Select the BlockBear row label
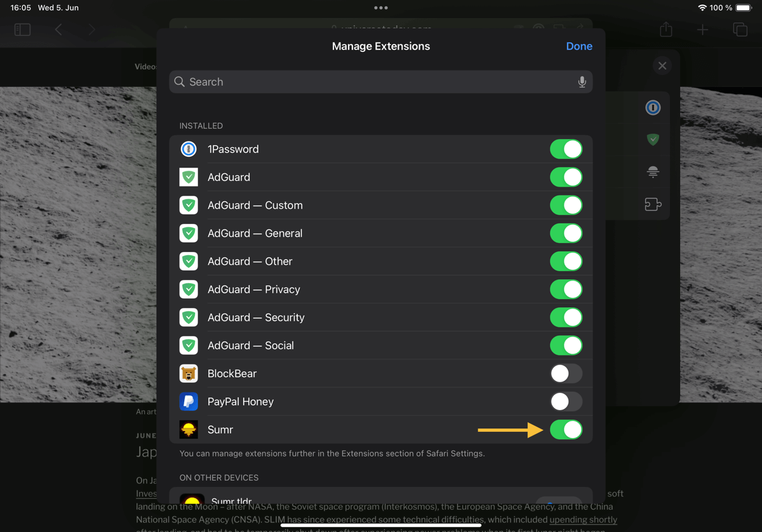The image size is (762, 532). tap(232, 373)
